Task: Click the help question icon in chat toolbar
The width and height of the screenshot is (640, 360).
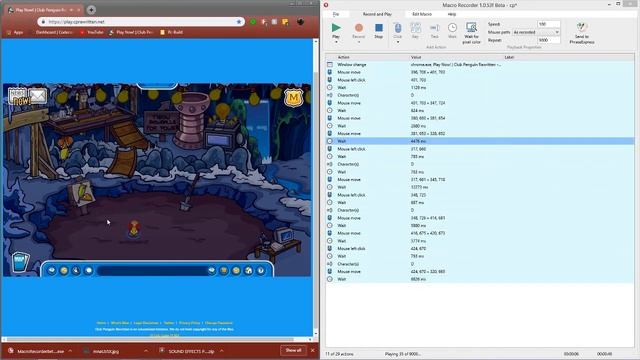Action: click(x=261, y=270)
